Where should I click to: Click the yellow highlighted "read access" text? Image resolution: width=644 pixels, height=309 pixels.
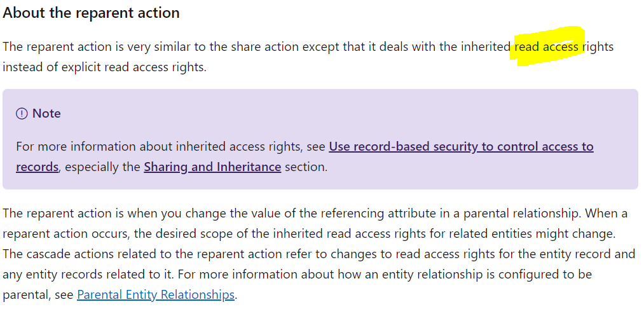(547, 47)
